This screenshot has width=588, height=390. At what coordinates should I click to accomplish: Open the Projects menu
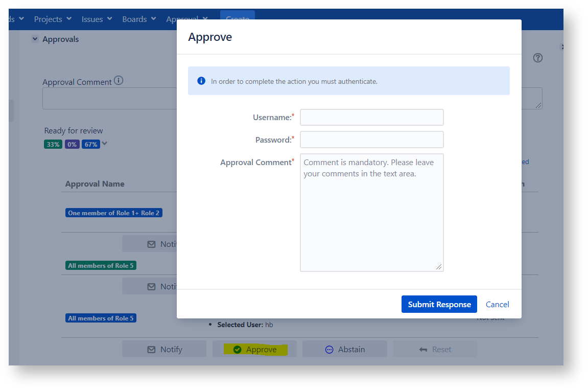point(53,19)
